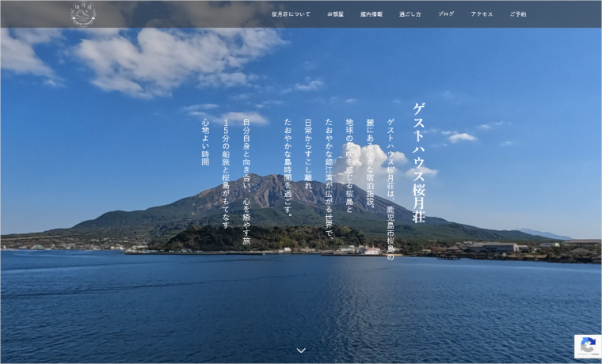602x364 pixels.
Task: Open the 館内情報 navigation link
Action: pos(371,14)
